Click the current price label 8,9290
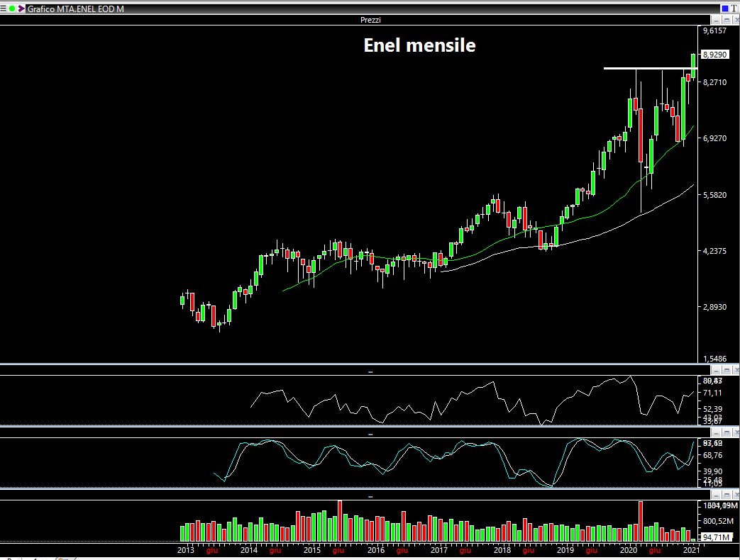 (715, 55)
